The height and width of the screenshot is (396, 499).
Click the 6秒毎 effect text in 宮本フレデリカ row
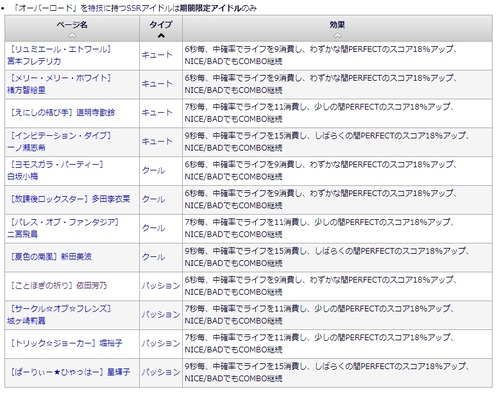320,55
